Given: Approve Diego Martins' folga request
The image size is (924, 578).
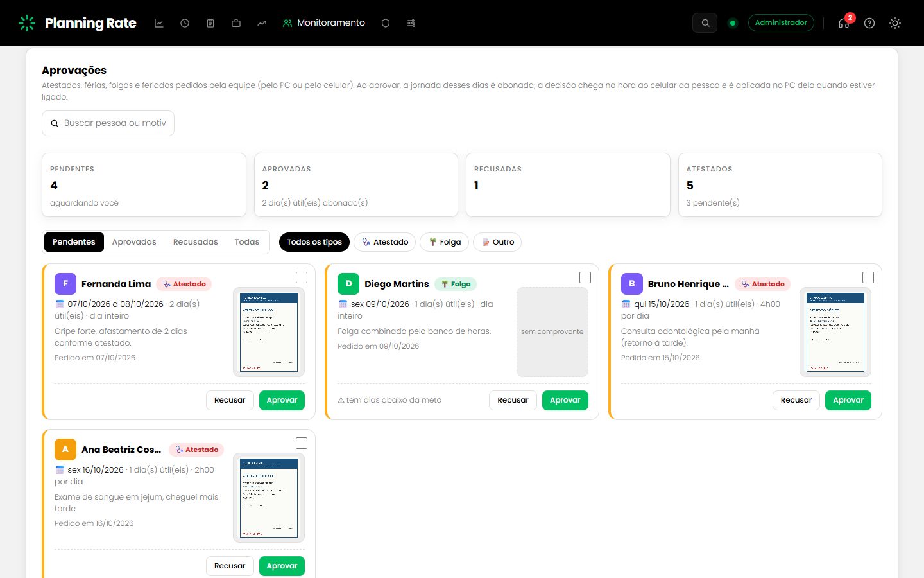Looking at the screenshot, I should coord(565,400).
